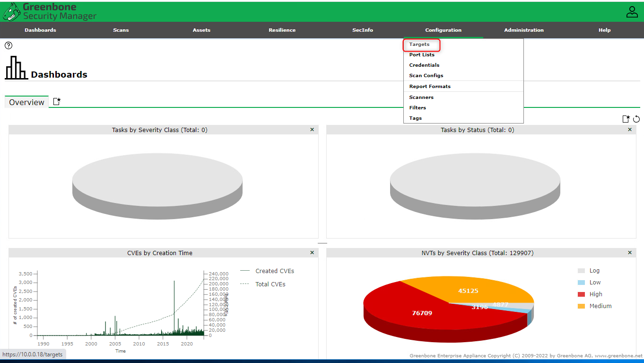The width and height of the screenshot is (644, 363).
Task: Remove the CVEs by Creation Time chart
Action: (x=312, y=253)
